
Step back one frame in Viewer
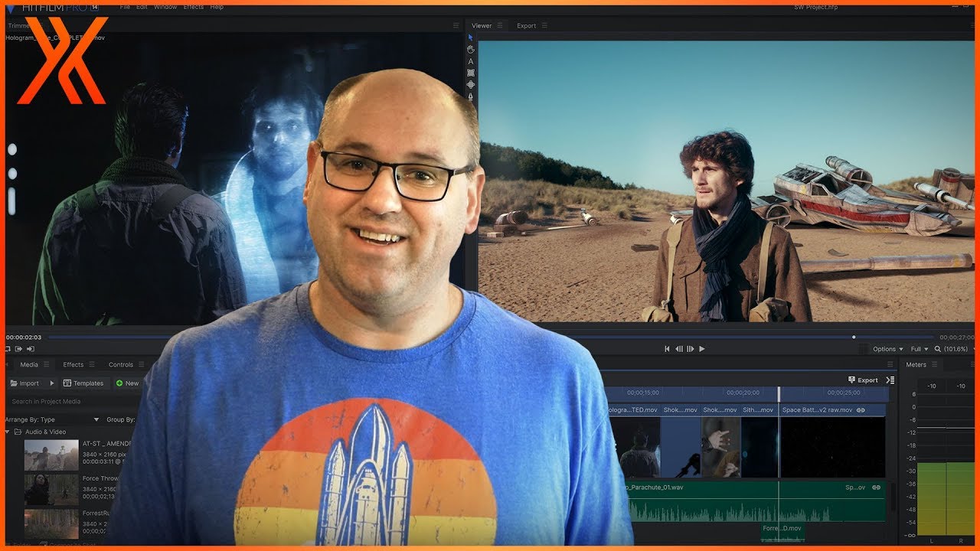(x=678, y=349)
